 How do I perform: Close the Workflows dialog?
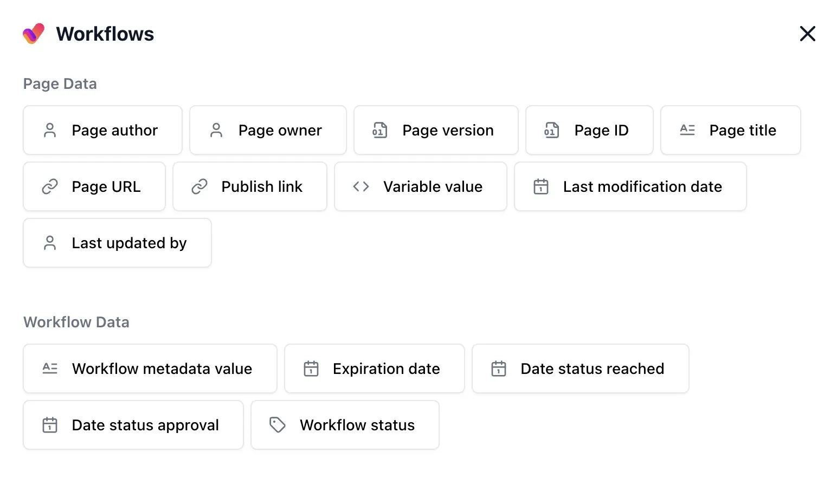click(808, 34)
